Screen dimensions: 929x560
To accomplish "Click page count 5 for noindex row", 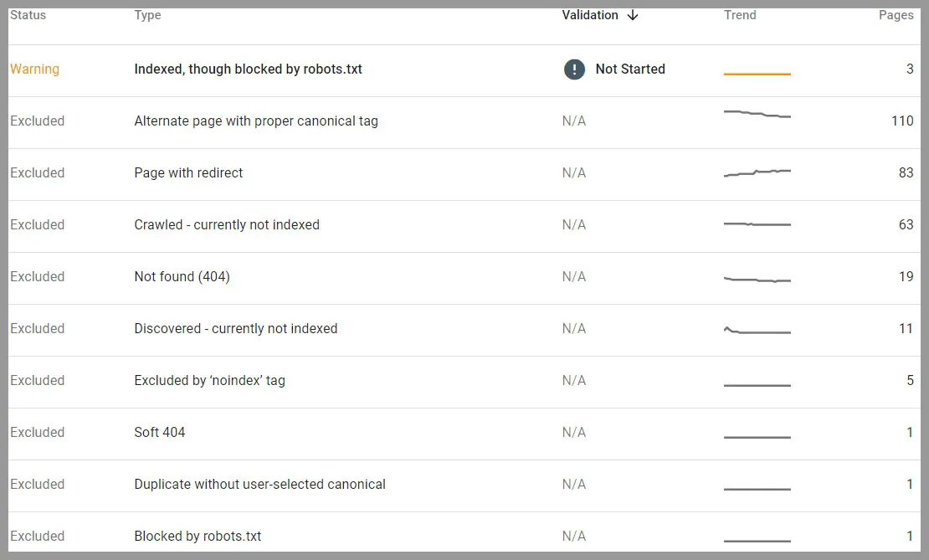I will coord(910,380).
